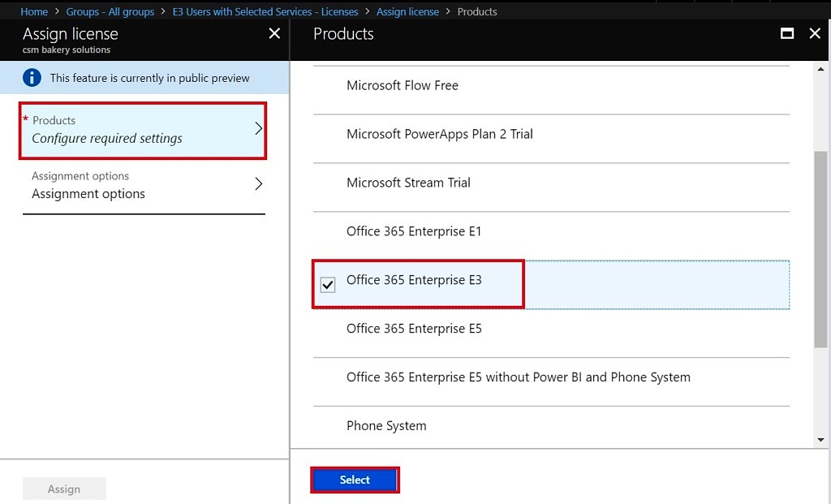The image size is (831, 504).
Task: Click the Products list scrollbar thumb
Action: coord(821,249)
